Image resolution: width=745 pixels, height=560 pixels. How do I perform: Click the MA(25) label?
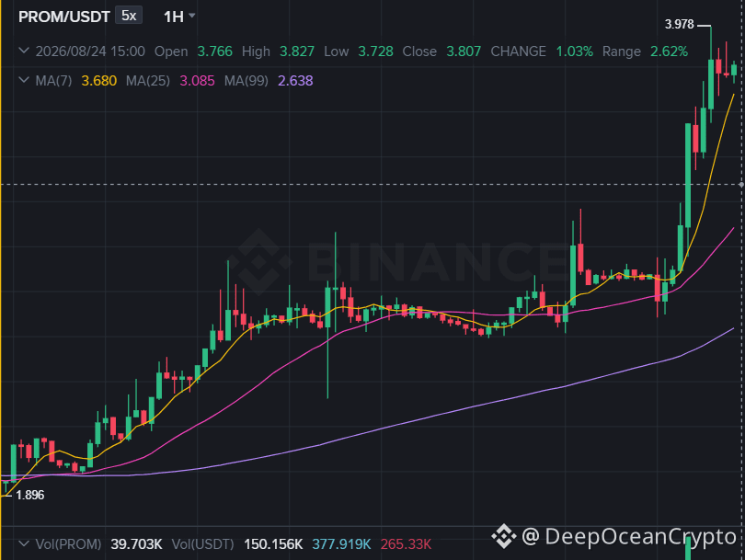click(x=148, y=81)
